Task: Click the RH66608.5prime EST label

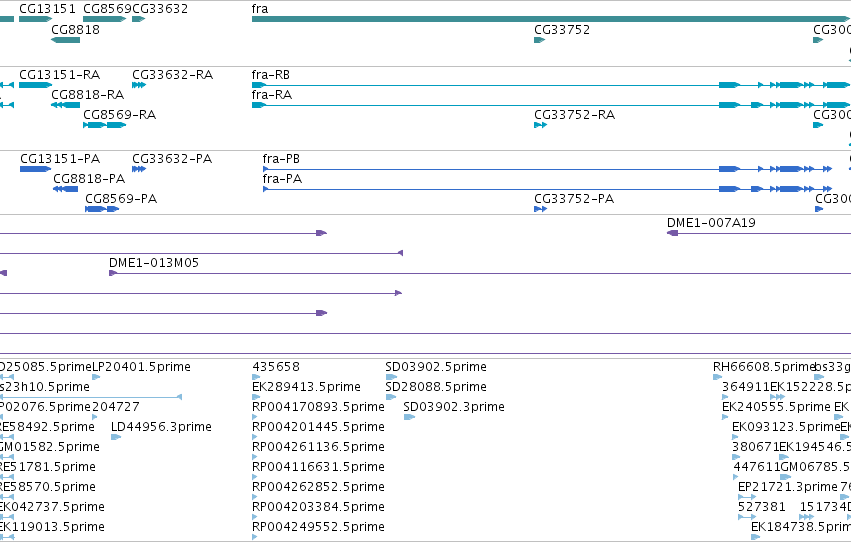Action: pos(764,366)
